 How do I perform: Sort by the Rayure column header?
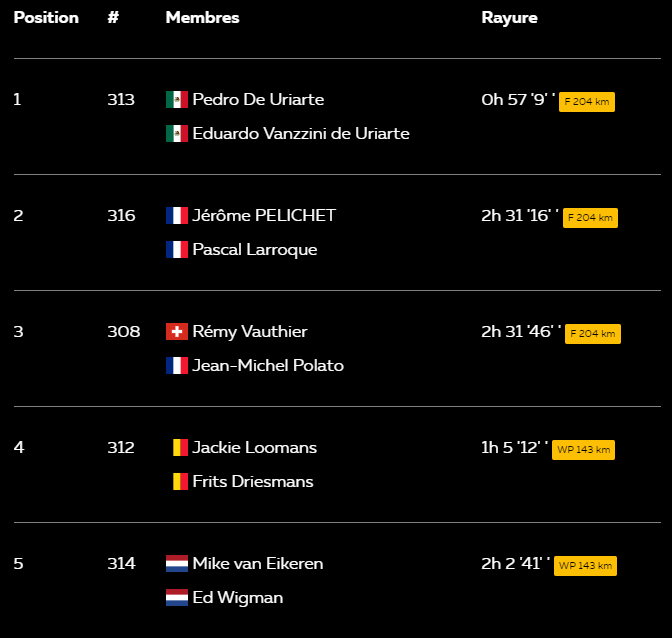tap(509, 18)
